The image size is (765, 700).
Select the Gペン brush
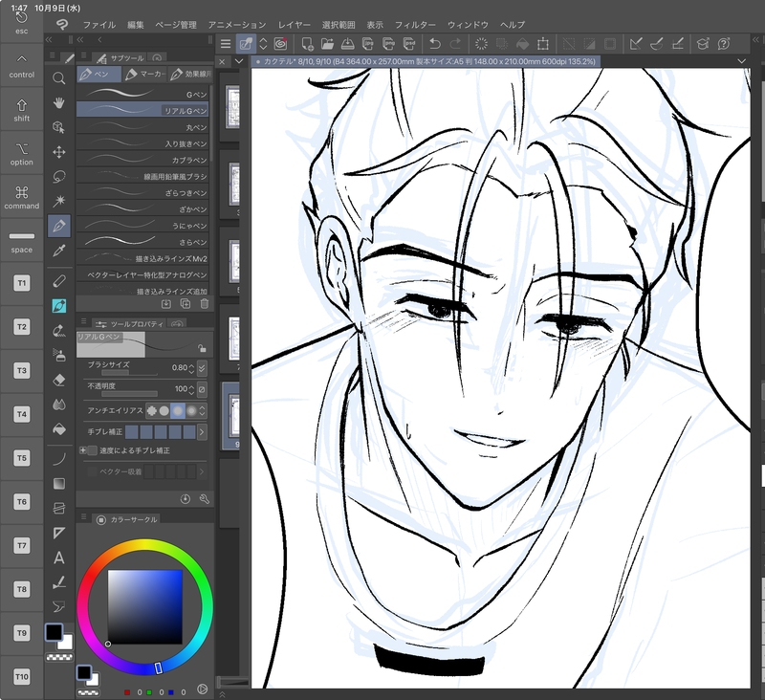[x=142, y=94]
